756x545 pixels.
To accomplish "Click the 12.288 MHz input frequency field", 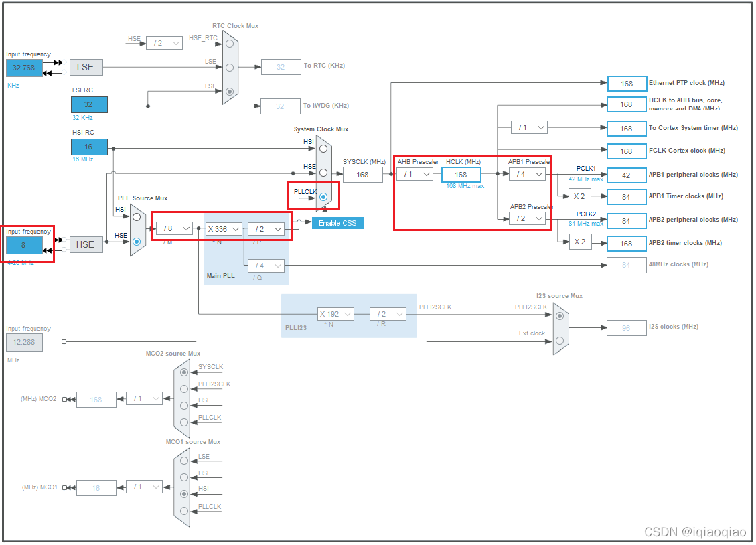I will click(x=24, y=342).
